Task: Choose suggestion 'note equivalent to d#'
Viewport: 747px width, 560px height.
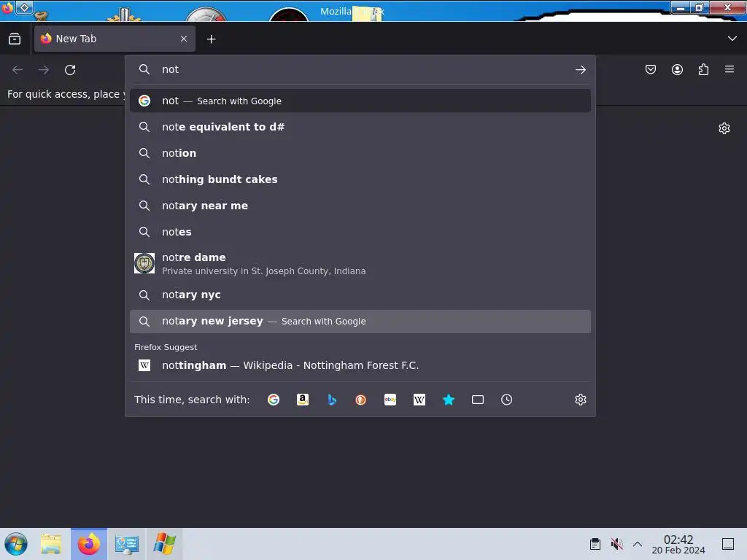Action: [x=360, y=127]
